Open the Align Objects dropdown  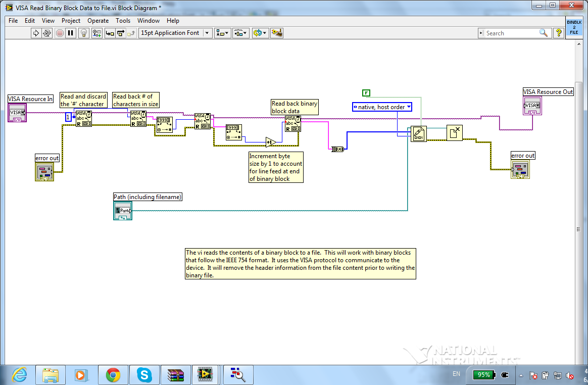[x=222, y=33]
